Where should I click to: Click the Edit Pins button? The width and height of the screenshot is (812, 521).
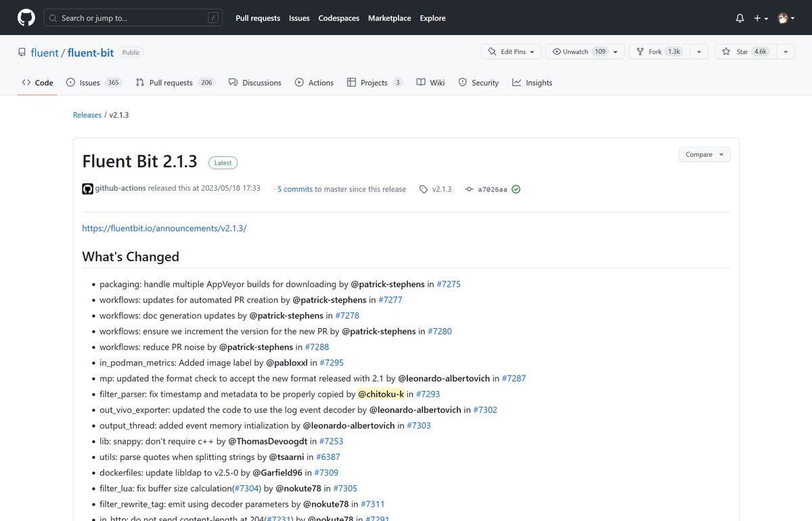(x=511, y=51)
